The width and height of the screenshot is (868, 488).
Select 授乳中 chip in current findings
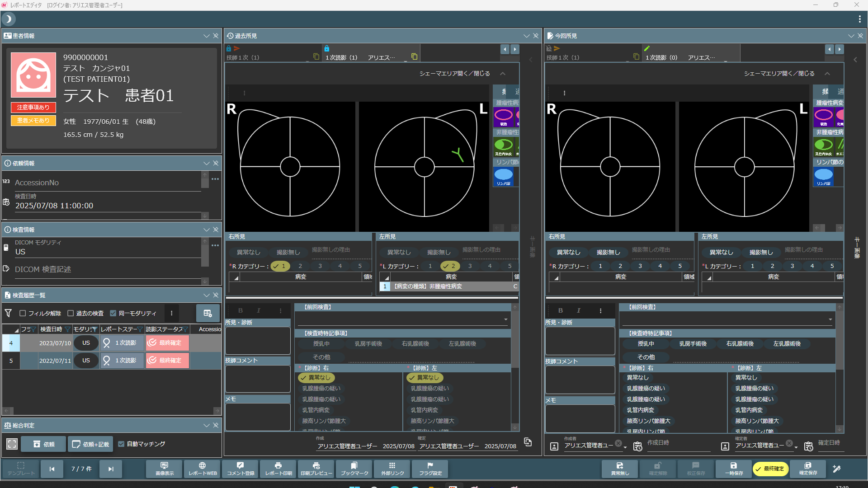click(x=646, y=343)
